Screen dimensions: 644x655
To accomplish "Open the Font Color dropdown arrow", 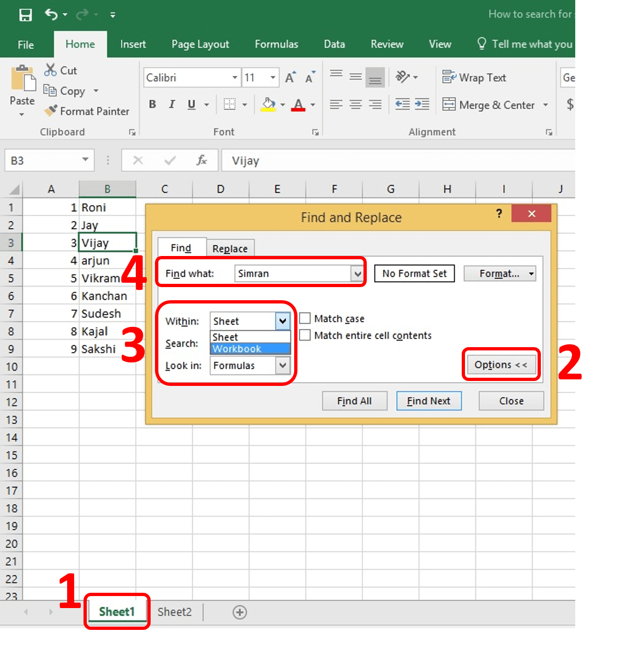I will pyautogui.click(x=313, y=105).
